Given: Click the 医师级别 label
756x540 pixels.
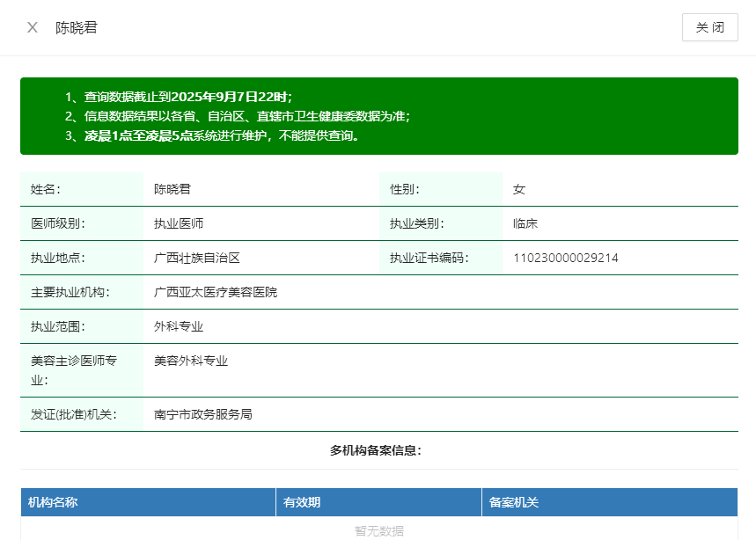Looking at the screenshot, I should (x=58, y=223).
